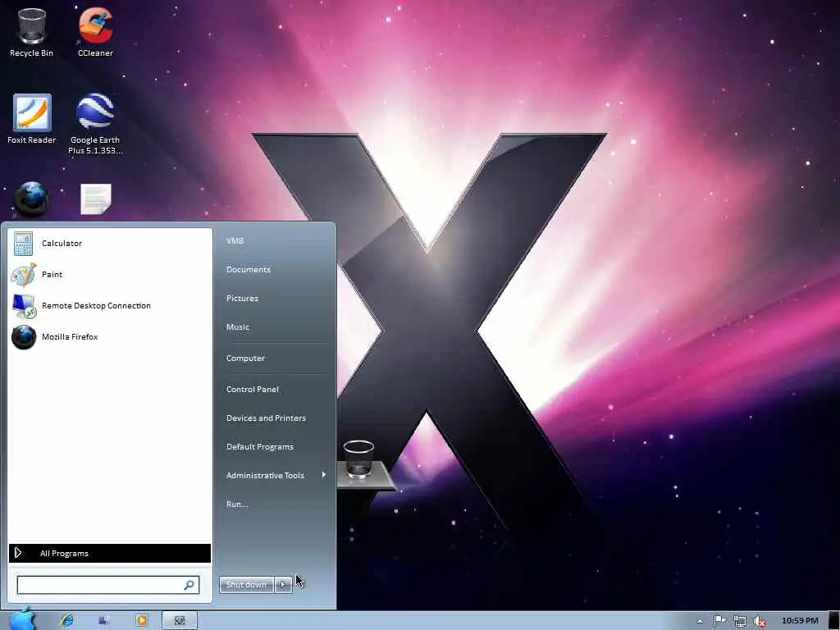The image size is (840, 630).
Task: Focus the Start menu search box
Action: 108,585
